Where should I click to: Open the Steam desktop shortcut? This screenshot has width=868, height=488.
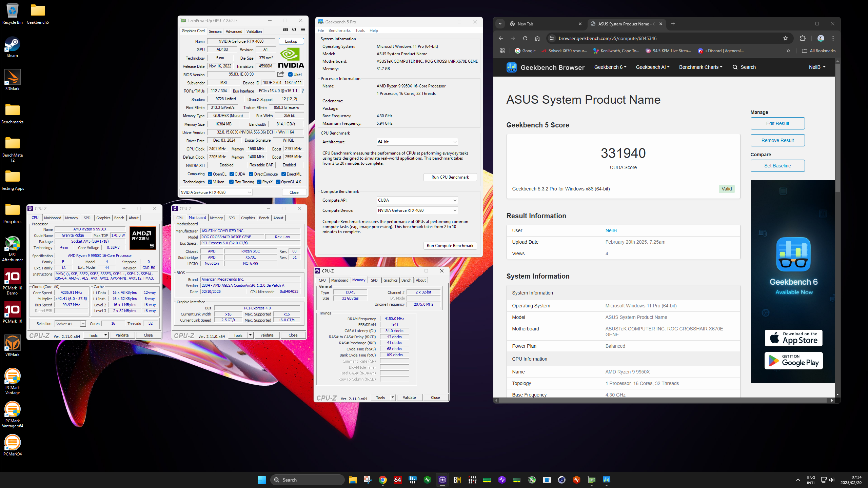click(12, 47)
